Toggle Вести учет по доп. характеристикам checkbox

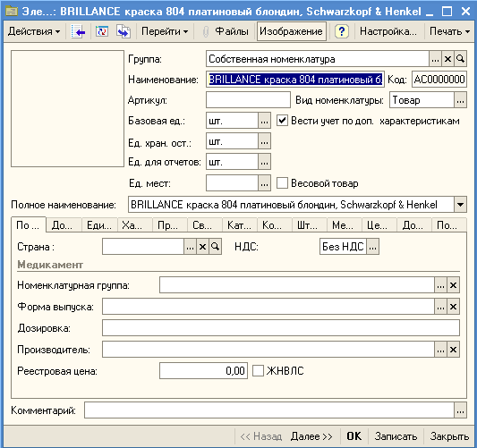pos(282,121)
